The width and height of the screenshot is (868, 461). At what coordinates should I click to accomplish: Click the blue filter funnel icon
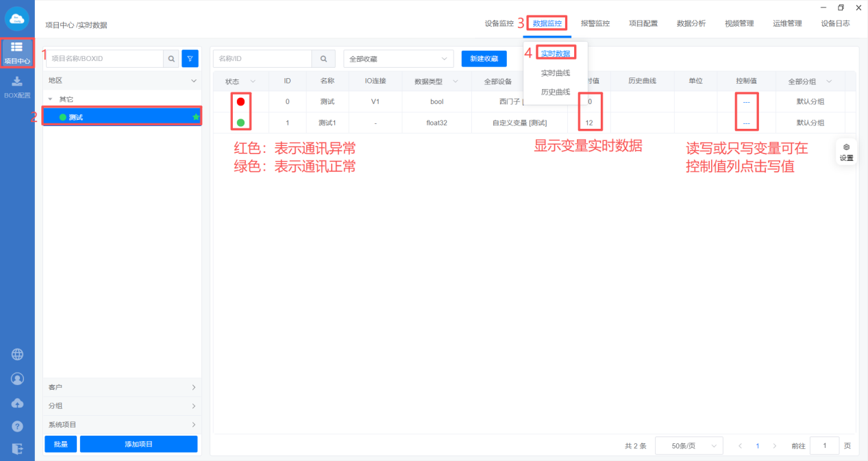coord(190,59)
